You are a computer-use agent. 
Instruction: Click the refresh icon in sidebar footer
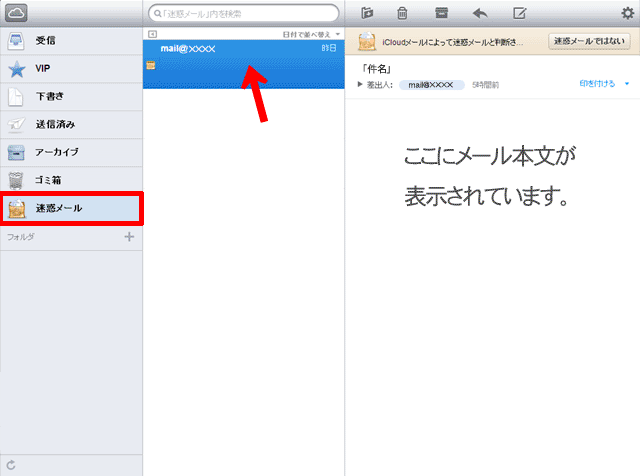pos(11,465)
